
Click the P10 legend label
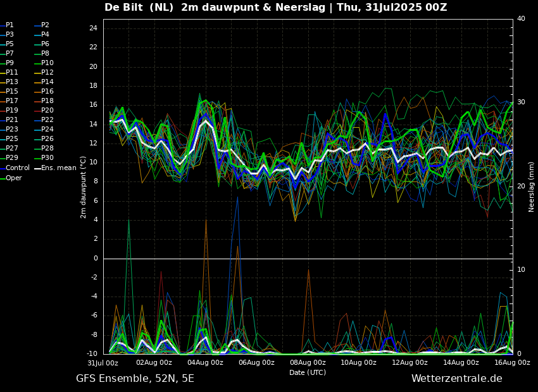click(47, 63)
